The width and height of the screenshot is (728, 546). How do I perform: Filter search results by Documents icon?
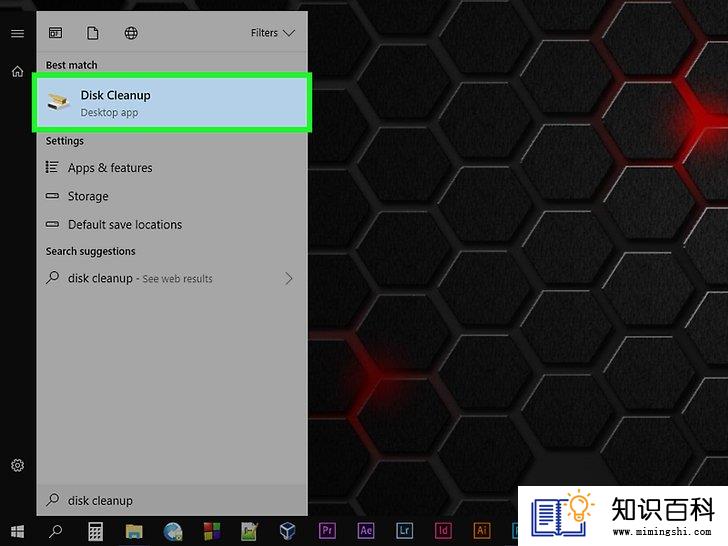click(93, 33)
